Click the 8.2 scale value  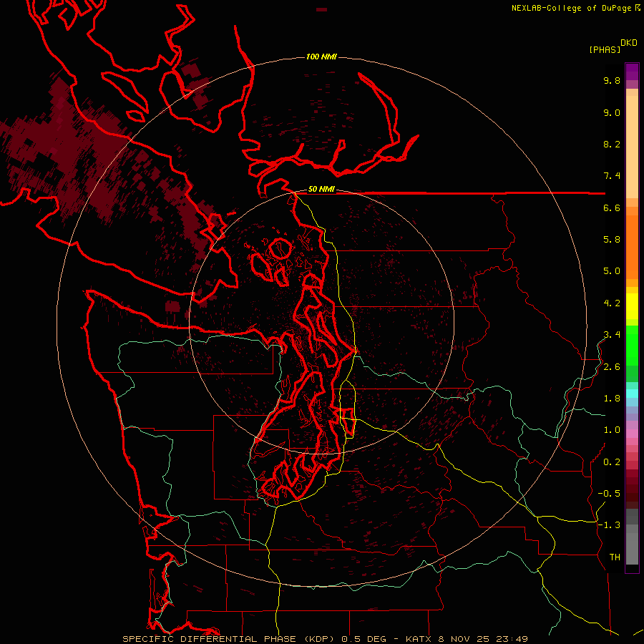click(x=612, y=144)
